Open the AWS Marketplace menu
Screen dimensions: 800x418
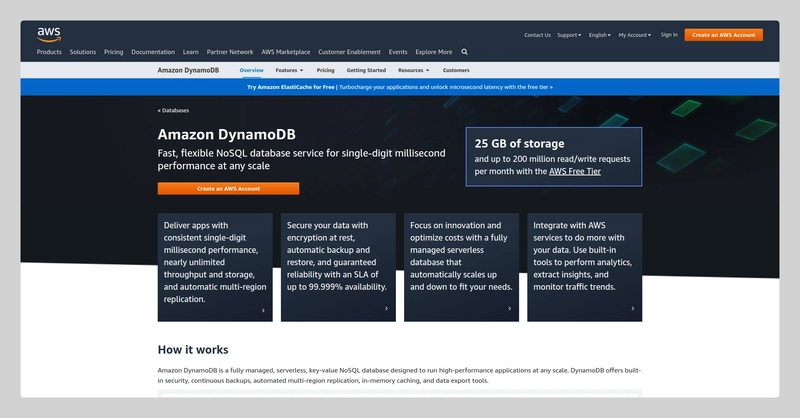pyautogui.click(x=286, y=52)
